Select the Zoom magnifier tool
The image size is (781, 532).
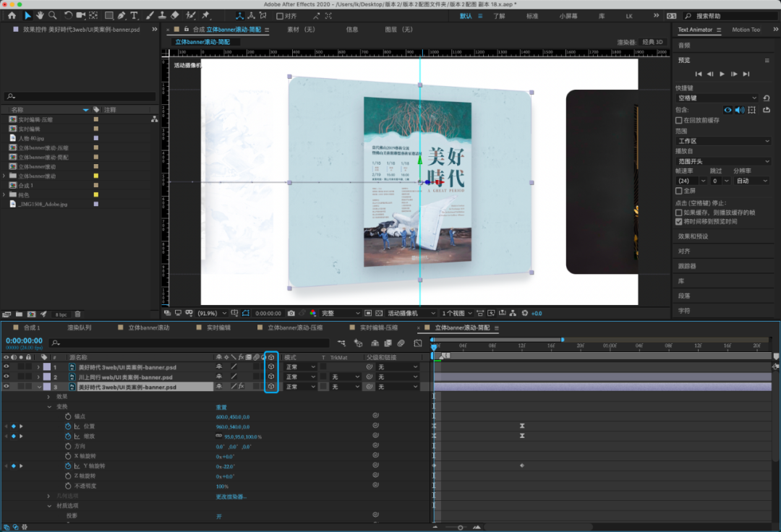52,15
